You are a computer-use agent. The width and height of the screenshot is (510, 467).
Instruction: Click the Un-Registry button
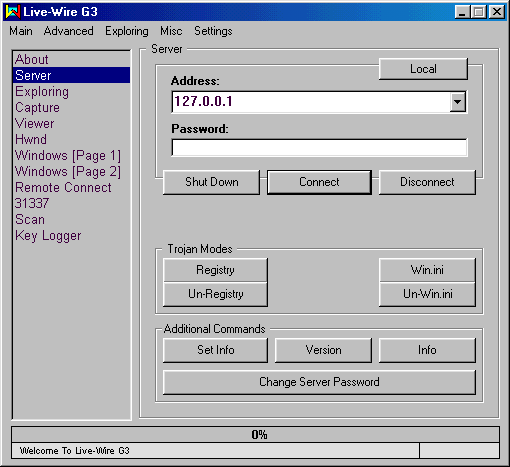tap(215, 294)
